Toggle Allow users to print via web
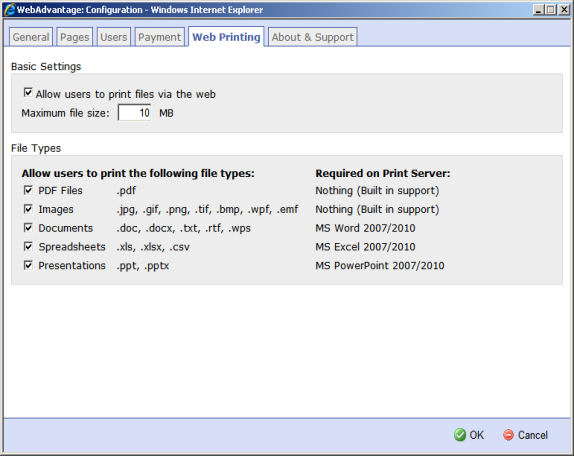Screen dimensions: 574x456 click(28, 92)
